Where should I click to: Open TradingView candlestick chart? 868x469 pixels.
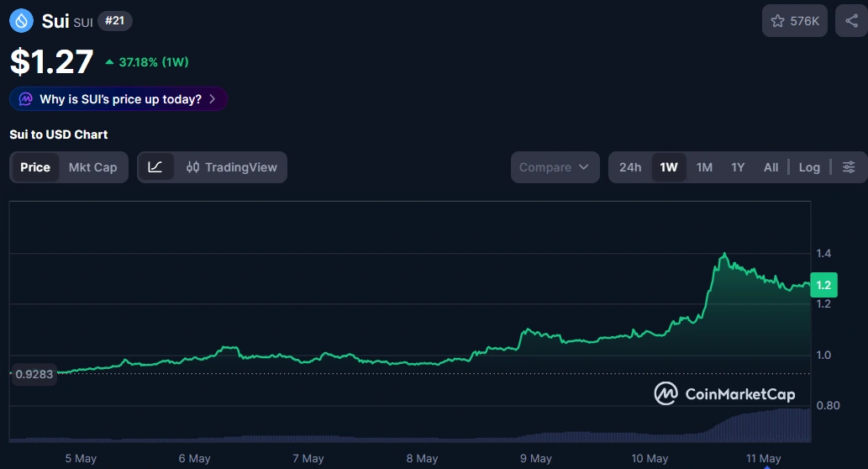coord(231,167)
